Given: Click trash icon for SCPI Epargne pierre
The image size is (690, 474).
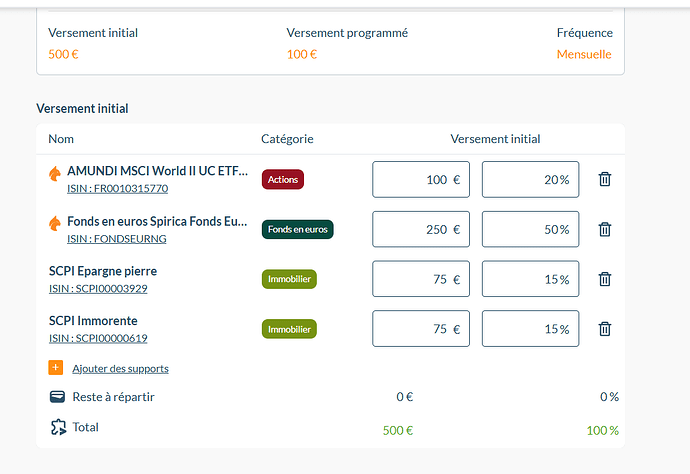Looking at the screenshot, I should pos(605,279).
